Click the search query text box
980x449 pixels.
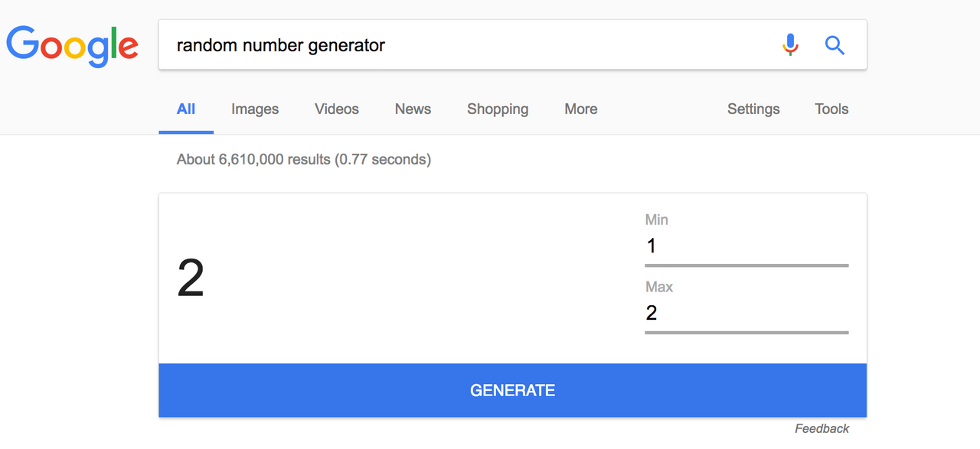pyautogui.click(x=459, y=45)
